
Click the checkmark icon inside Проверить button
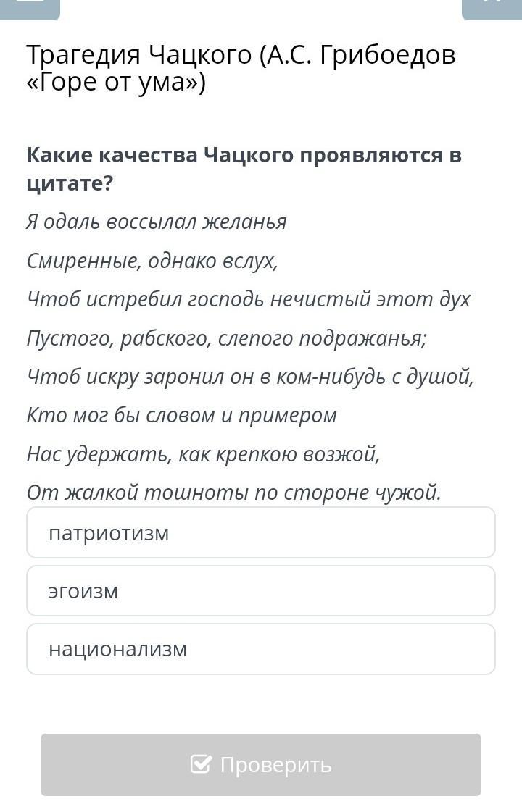[201, 764]
